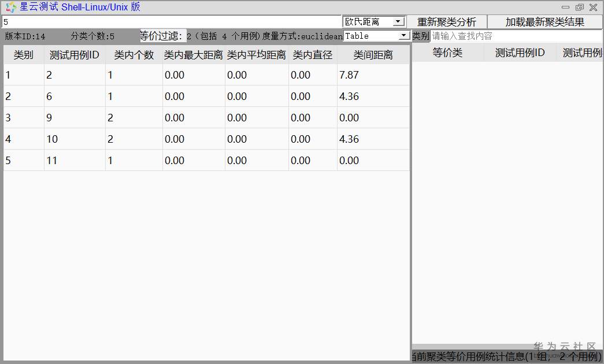Click the 当前聚类等价用例统计信息 status bar

pos(507,356)
